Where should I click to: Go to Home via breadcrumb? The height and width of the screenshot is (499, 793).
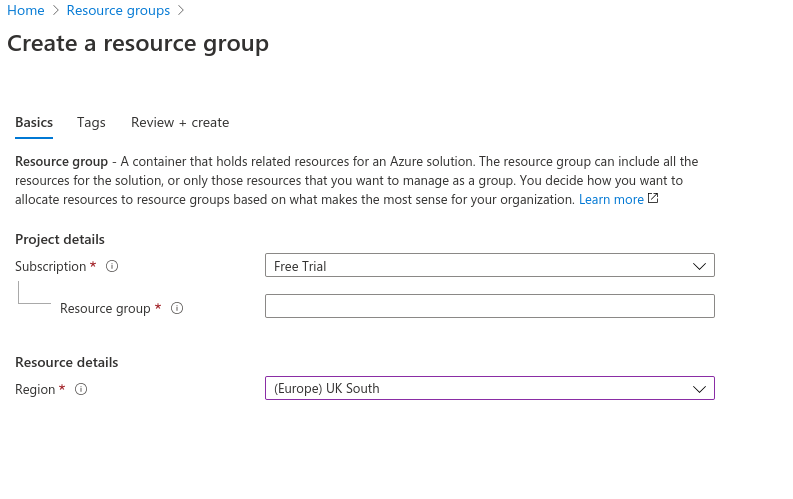coord(25,11)
